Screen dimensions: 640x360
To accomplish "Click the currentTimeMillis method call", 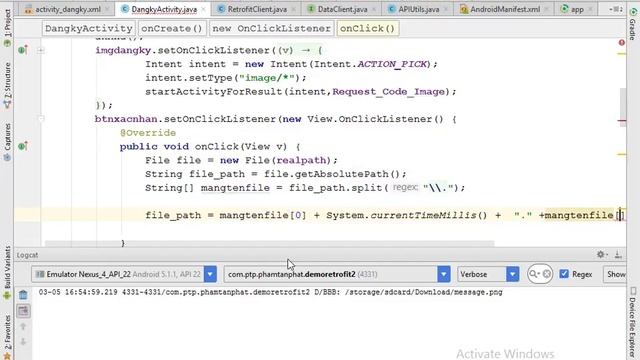I will pyautogui.click(x=423, y=215).
